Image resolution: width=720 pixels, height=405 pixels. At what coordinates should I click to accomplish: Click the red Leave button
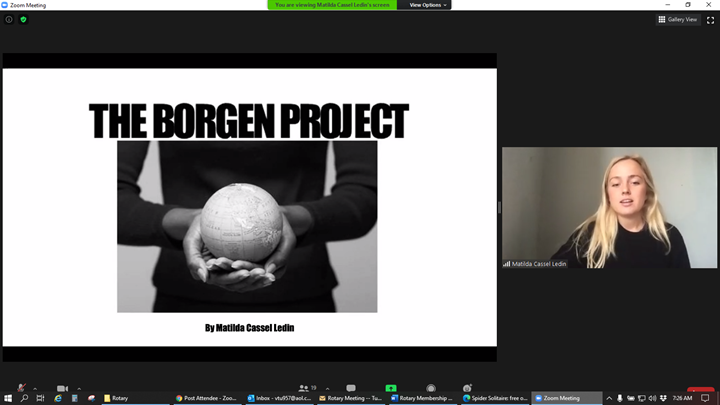pyautogui.click(x=701, y=390)
